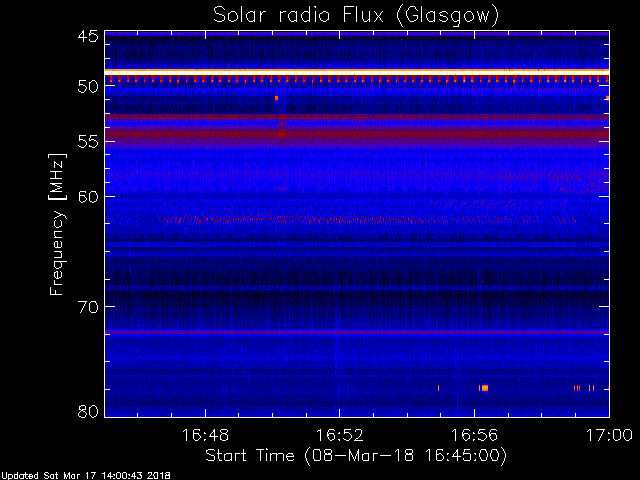Click the "16:48" time tick label
Image resolution: width=640 pixels, height=480 pixels.
coord(205,435)
